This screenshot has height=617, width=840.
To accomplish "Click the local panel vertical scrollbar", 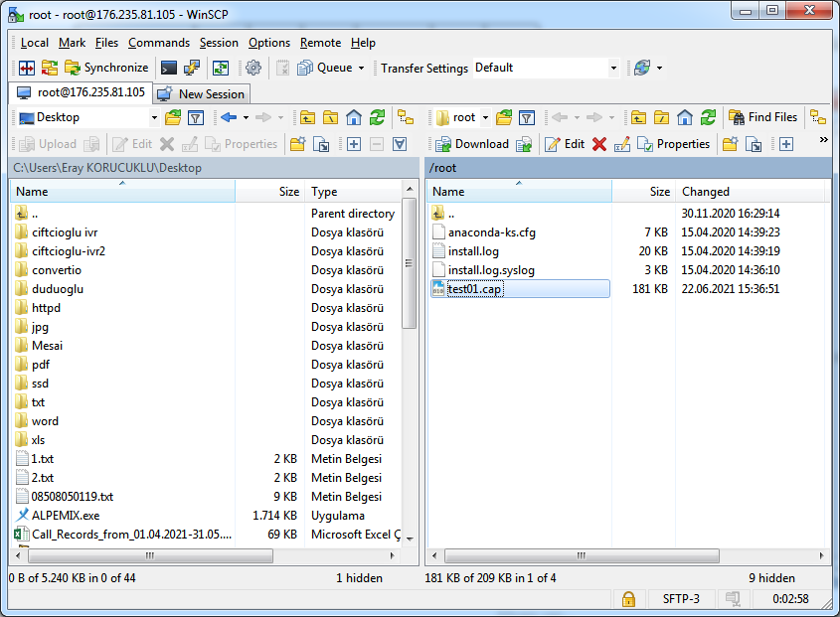I will [x=409, y=397].
